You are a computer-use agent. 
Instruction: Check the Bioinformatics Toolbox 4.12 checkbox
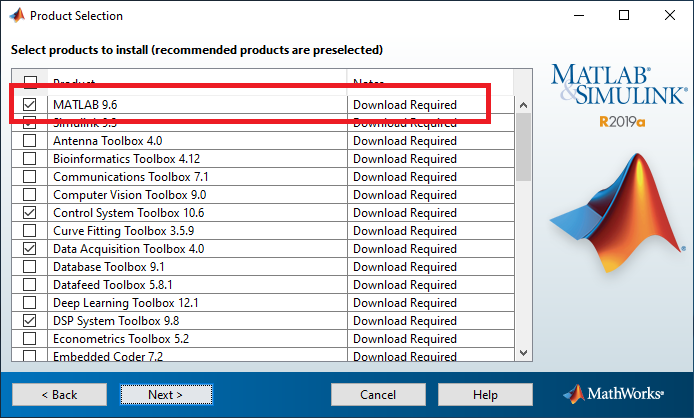point(30,159)
